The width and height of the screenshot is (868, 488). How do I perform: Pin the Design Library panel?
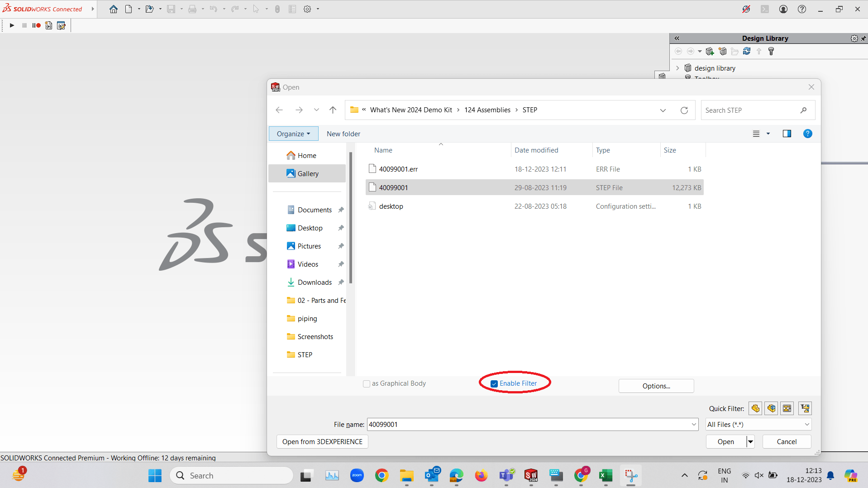click(x=863, y=38)
